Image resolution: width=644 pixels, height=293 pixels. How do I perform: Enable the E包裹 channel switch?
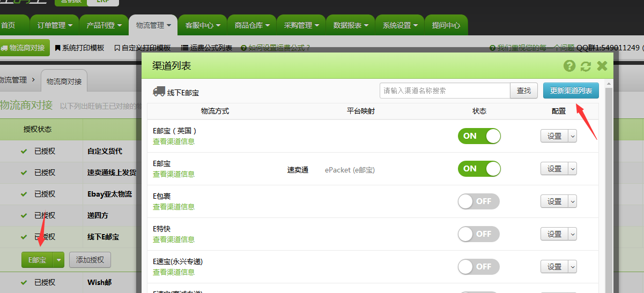pyautogui.click(x=479, y=201)
